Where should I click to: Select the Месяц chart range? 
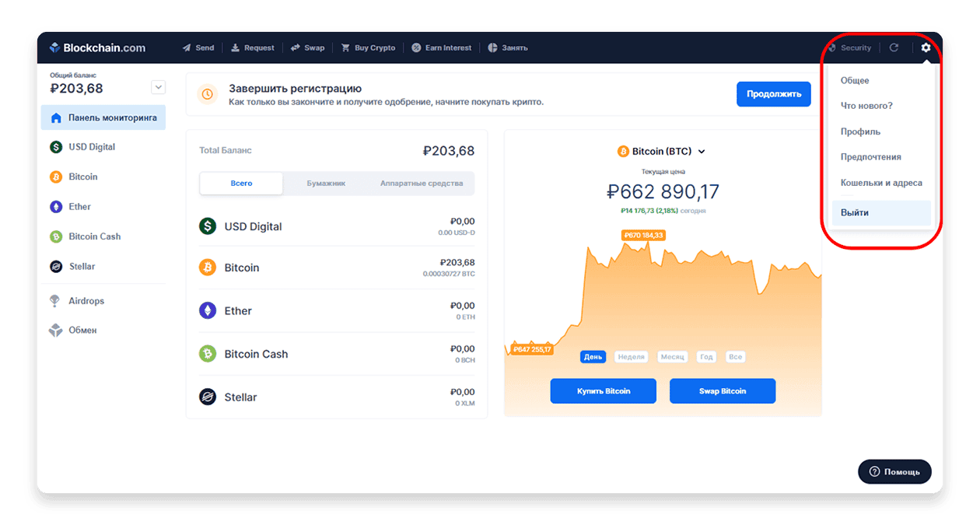672,357
